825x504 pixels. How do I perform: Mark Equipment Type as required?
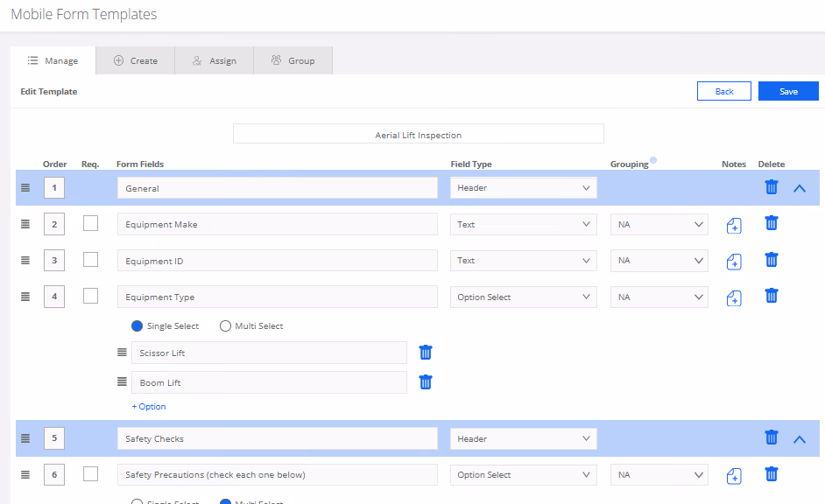pos(90,296)
